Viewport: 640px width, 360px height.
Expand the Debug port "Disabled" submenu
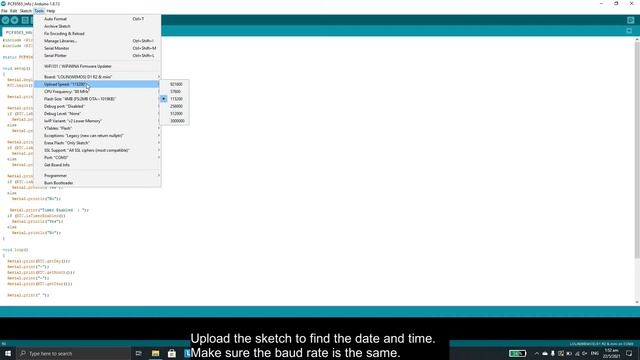[x=97, y=106]
